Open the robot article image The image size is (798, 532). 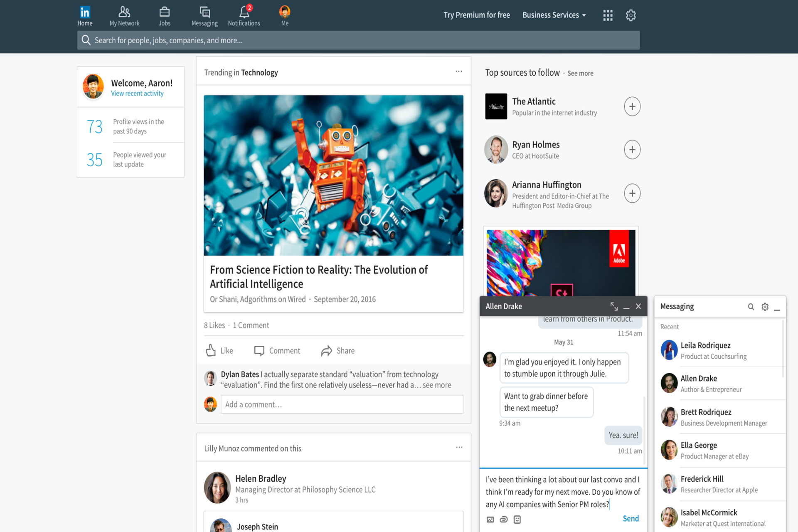click(333, 175)
